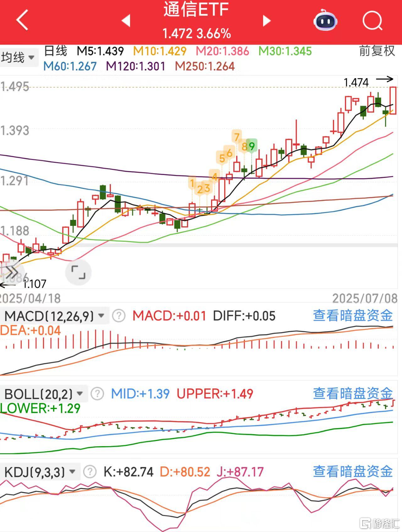This screenshot has height=532, width=402.
Task: Click 查看暗盘资金 link beside KDJ
Action: coord(353,471)
